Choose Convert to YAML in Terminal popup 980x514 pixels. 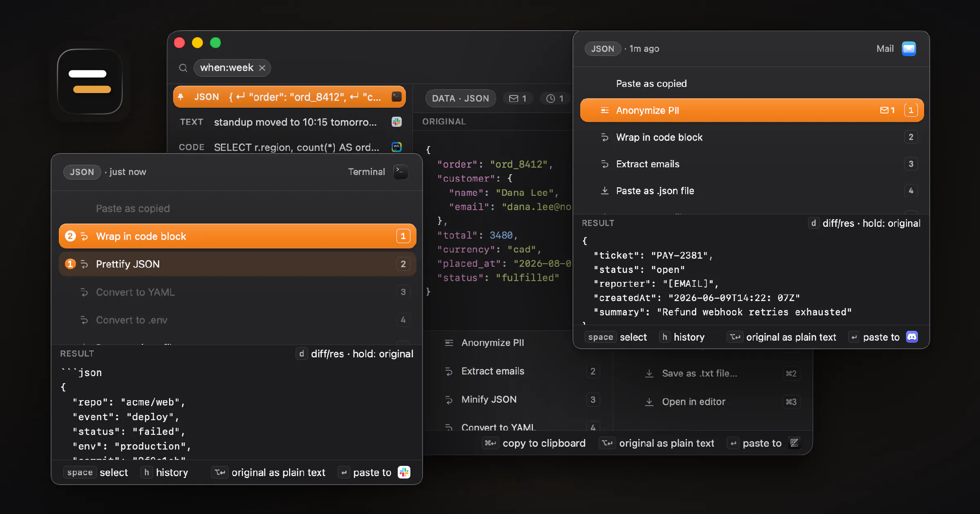point(237,292)
